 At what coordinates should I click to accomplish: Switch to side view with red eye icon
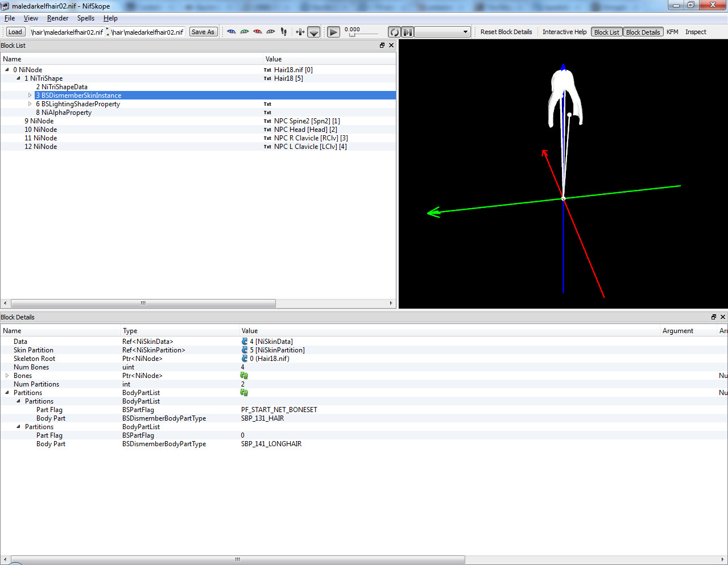[258, 32]
